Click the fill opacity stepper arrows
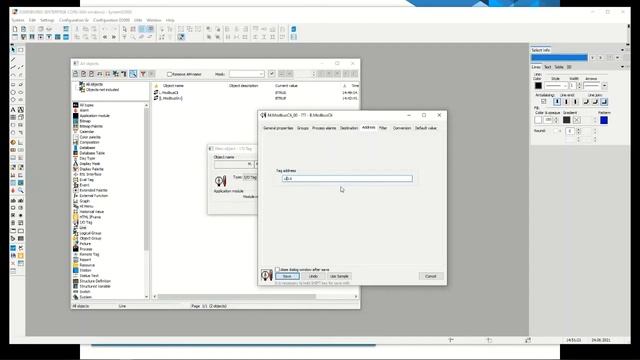Image resolution: width=640 pixels, height=360 pixels. [556, 120]
